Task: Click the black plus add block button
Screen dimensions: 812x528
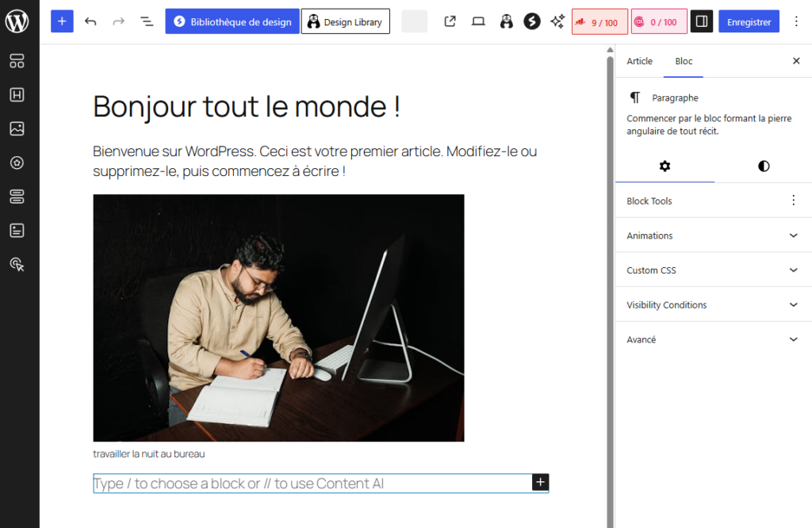Action: click(540, 483)
